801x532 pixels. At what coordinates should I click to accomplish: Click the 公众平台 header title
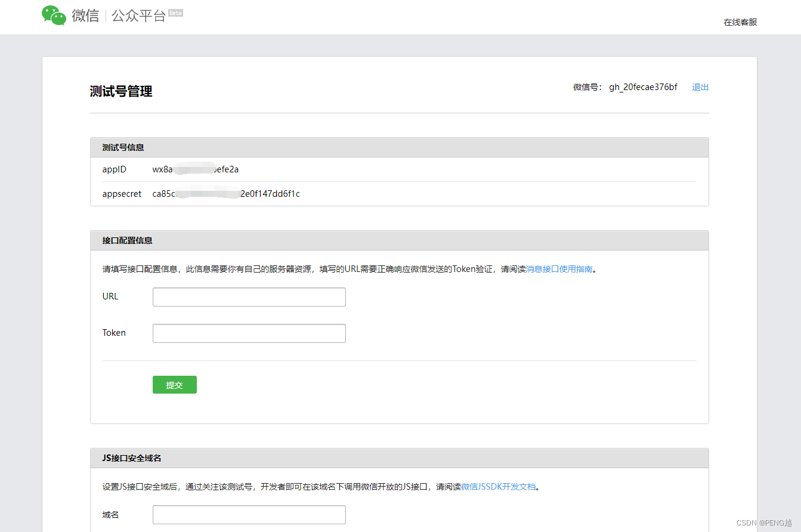coord(138,16)
